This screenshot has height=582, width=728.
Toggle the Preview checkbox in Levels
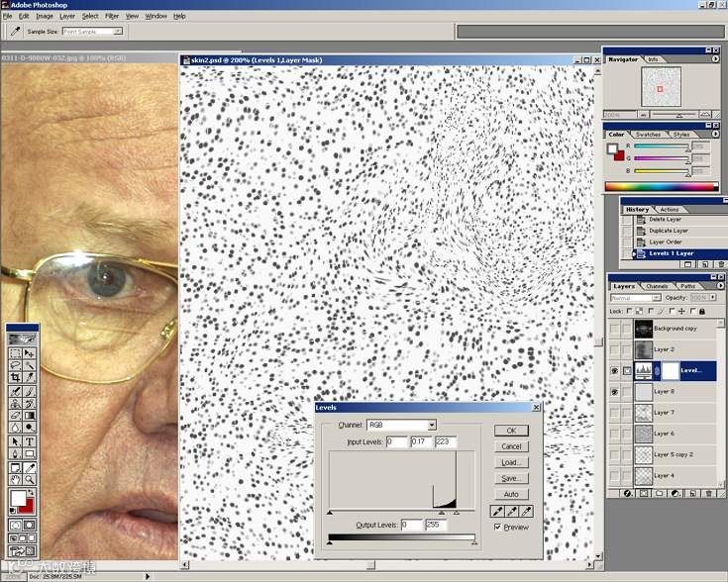pyautogui.click(x=497, y=527)
